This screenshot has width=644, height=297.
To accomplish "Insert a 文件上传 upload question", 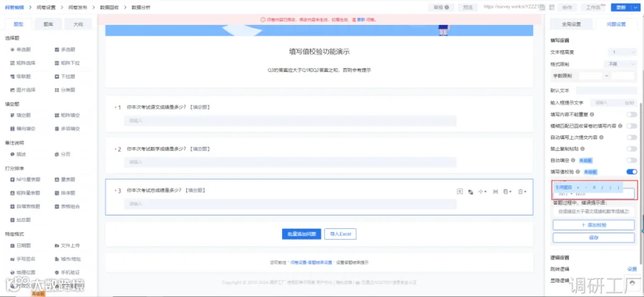I will 67,245.
